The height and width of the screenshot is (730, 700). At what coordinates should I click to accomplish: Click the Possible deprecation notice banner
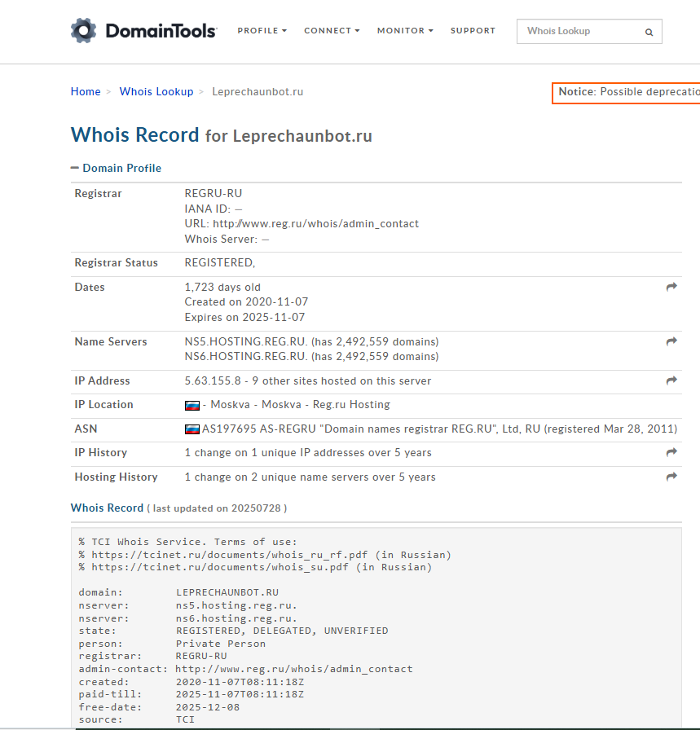626,93
